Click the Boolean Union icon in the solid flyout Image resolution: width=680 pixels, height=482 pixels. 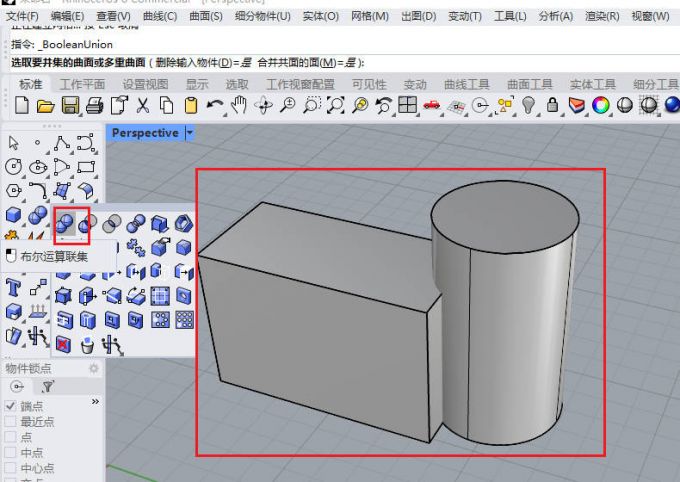click(64, 224)
